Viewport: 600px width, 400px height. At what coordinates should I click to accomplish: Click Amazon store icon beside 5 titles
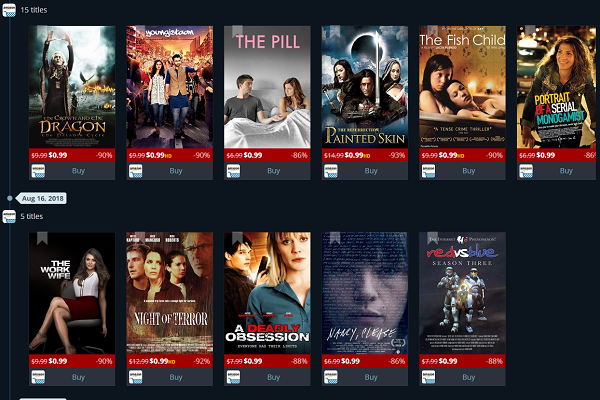click(9, 216)
